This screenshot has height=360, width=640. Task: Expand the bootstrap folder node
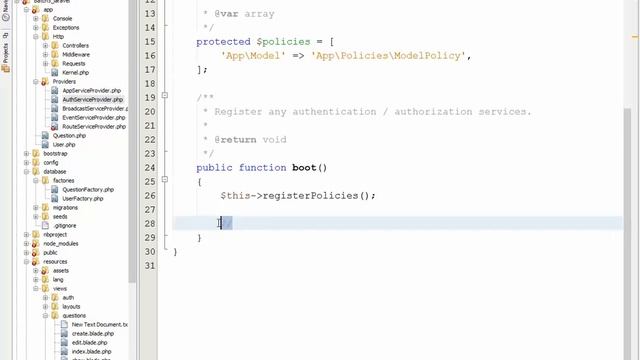pyautogui.click(x=27, y=153)
